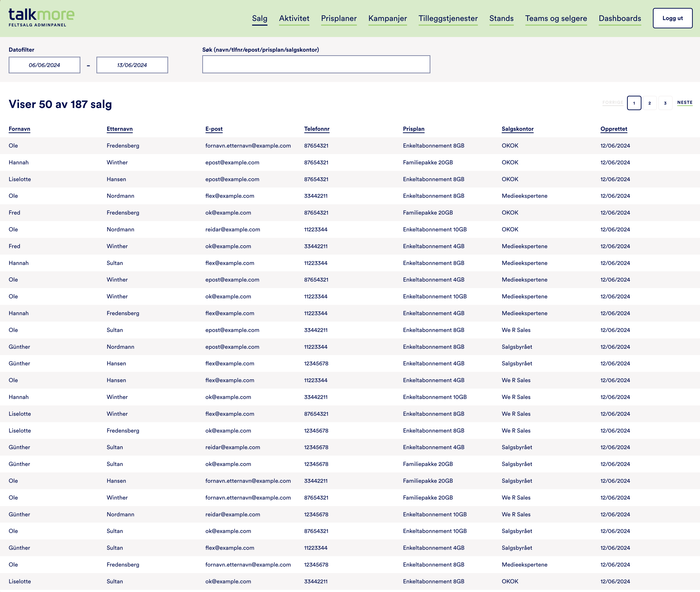This screenshot has width=700, height=592.
Task: Click the search field for navn/tlfnr/epost
Action: (316, 64)
